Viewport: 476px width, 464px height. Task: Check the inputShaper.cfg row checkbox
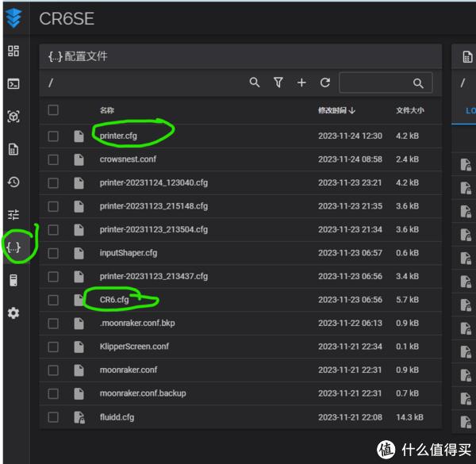(53, 253)
